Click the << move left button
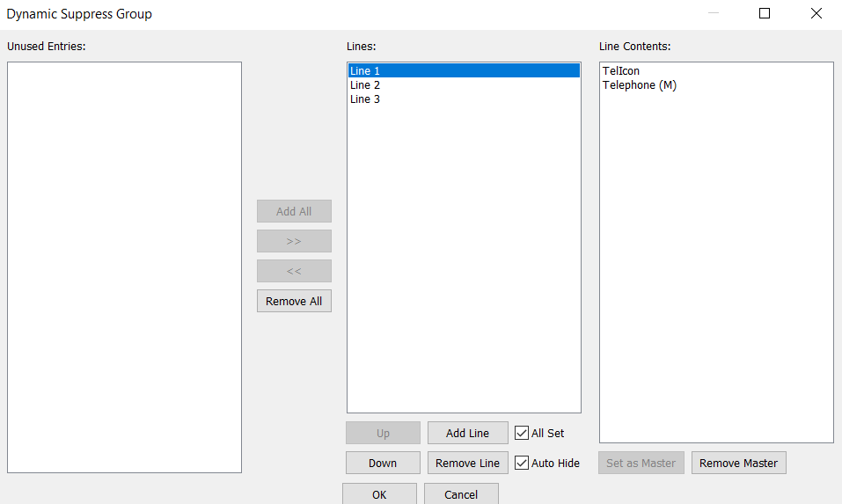Screen dimensions: 842x504 [x=294, y=271]
